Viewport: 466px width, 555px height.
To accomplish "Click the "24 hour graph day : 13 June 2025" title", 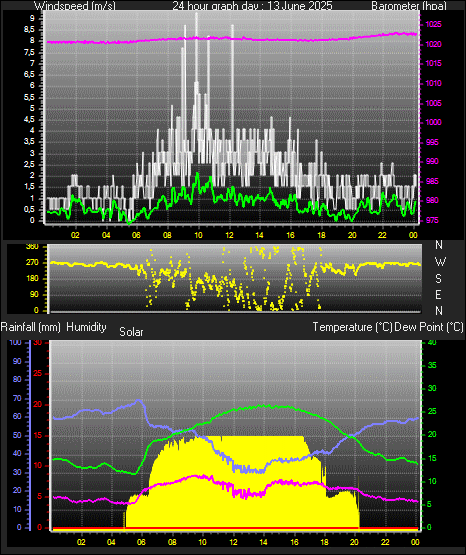I will [x=252, y=6].
